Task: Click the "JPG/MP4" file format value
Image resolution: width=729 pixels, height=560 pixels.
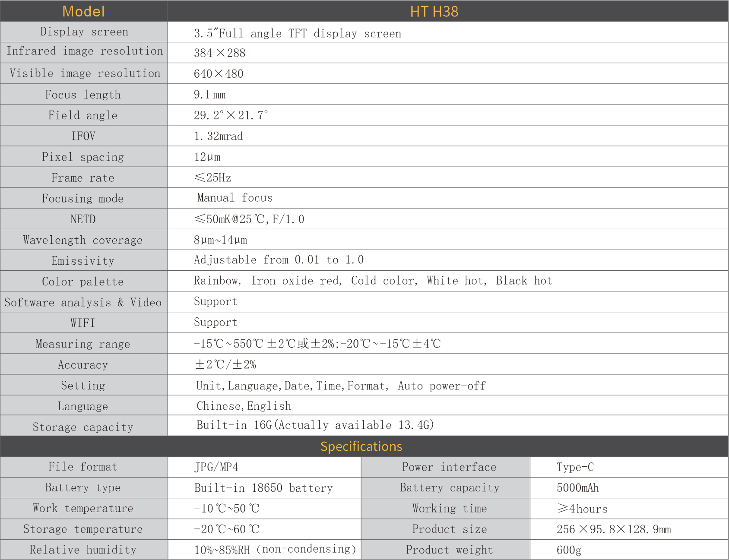Action: click(216, 467)
